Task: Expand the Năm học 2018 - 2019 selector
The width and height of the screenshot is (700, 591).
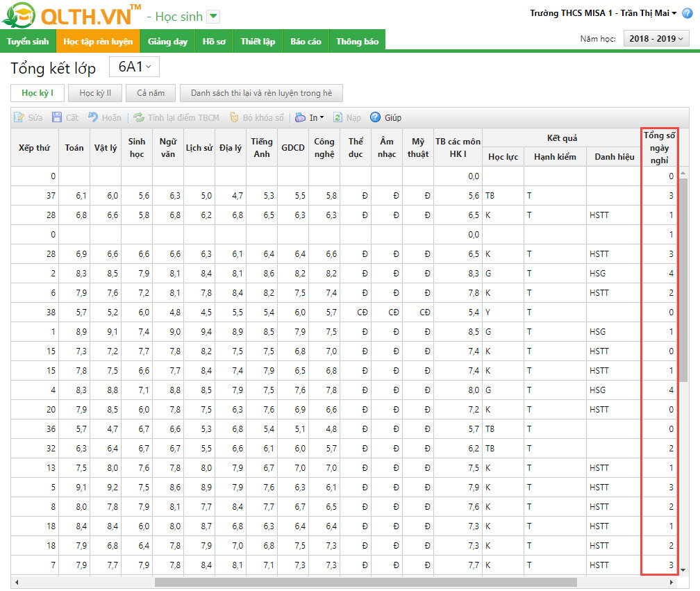Action: pyautogui.click(x=656, y=39)
